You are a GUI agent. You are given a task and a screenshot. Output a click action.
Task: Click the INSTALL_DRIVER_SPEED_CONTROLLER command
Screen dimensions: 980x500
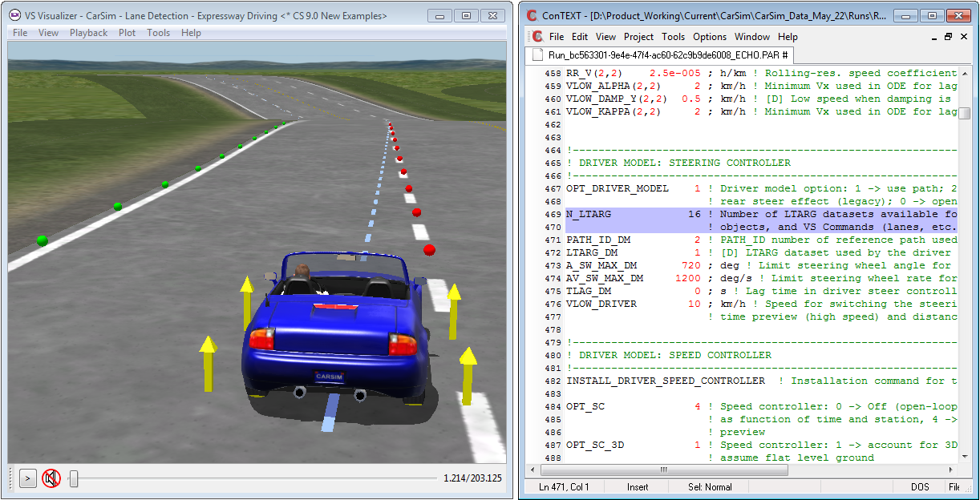point(666,381)
